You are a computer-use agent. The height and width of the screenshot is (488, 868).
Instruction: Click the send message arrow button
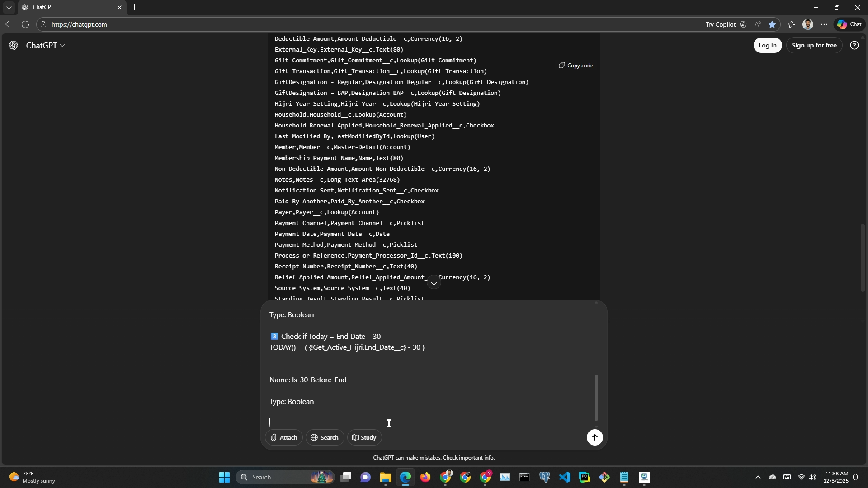(594, 437)
